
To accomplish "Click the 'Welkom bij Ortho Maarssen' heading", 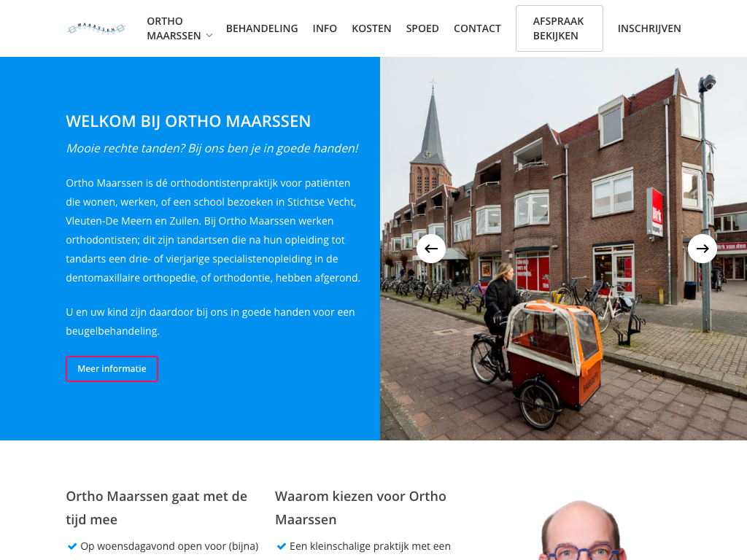I will coord(188,122).
